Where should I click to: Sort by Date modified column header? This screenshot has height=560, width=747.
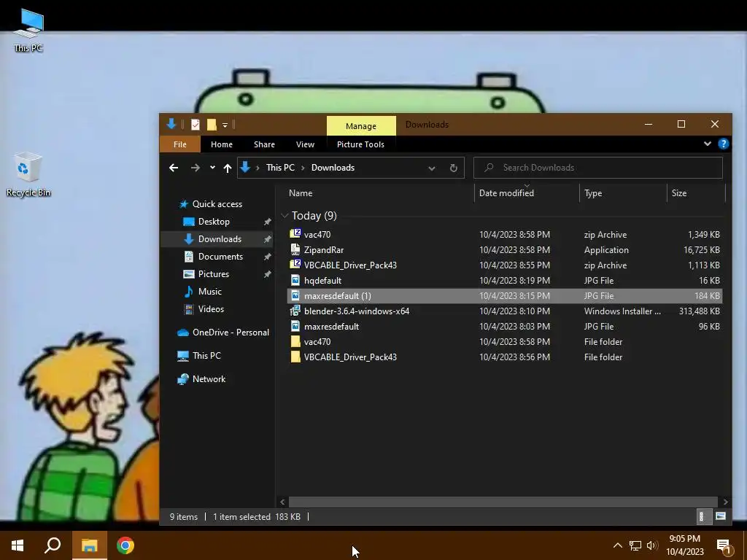coord(506,192)
